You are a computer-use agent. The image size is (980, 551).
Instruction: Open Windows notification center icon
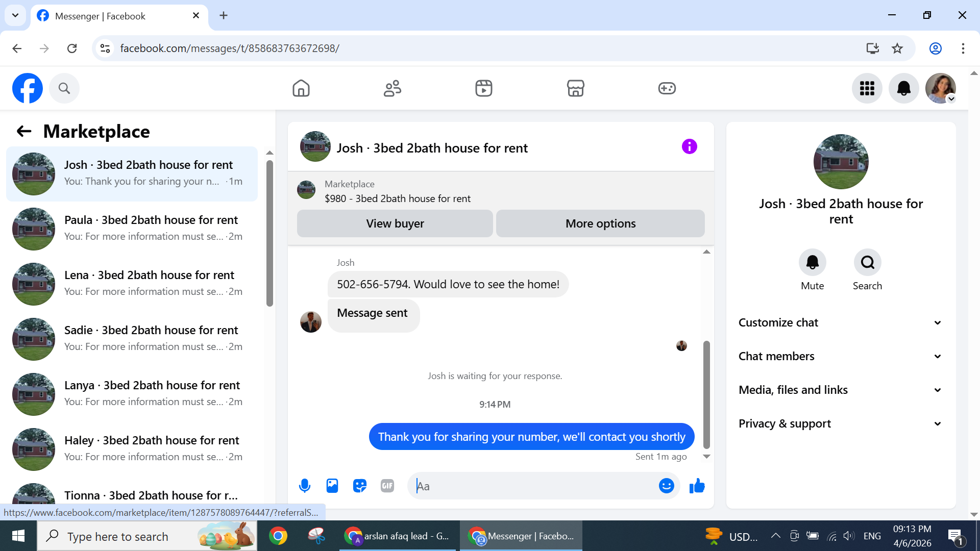(956, 537)
